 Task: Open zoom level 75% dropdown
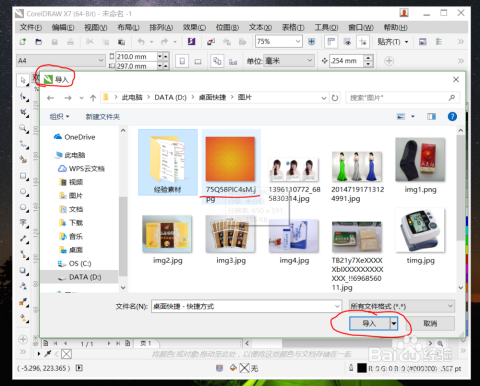tap(298, 41)
